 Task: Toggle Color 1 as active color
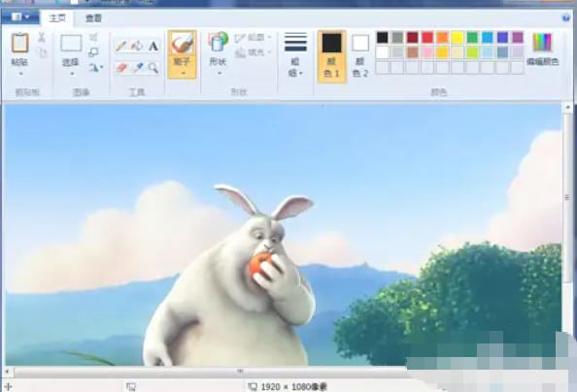(x=332, y=56)
